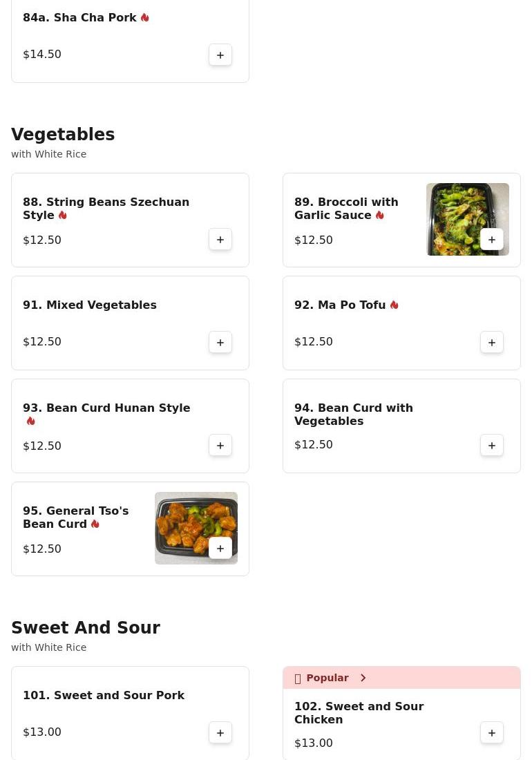Image resolution: width=532 pixels, height=760 pixels.
Task: Add 91. Mixed Vegetables to cart
Action: point(220,343)
